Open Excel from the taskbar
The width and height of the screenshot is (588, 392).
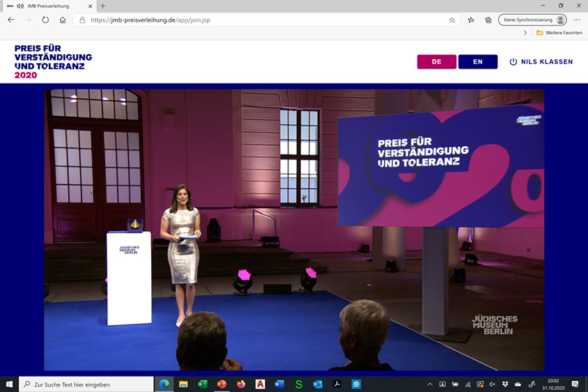pyautogui.click(x=203, y=384)
